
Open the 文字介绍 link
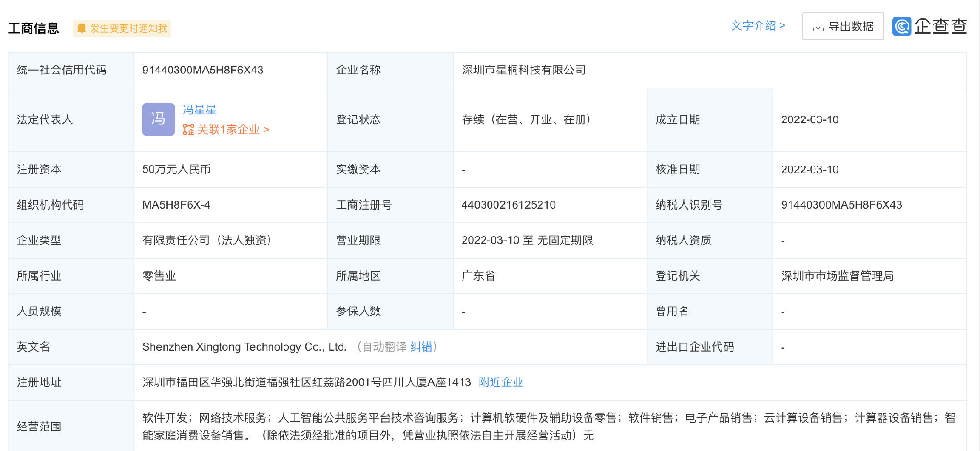point(758,25)
